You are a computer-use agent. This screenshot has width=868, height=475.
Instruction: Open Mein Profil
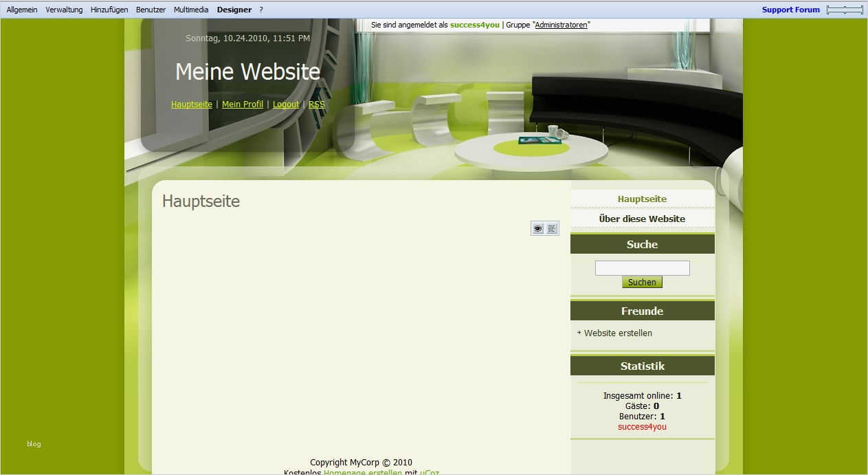pyautogui.click(x=243, y=104)
